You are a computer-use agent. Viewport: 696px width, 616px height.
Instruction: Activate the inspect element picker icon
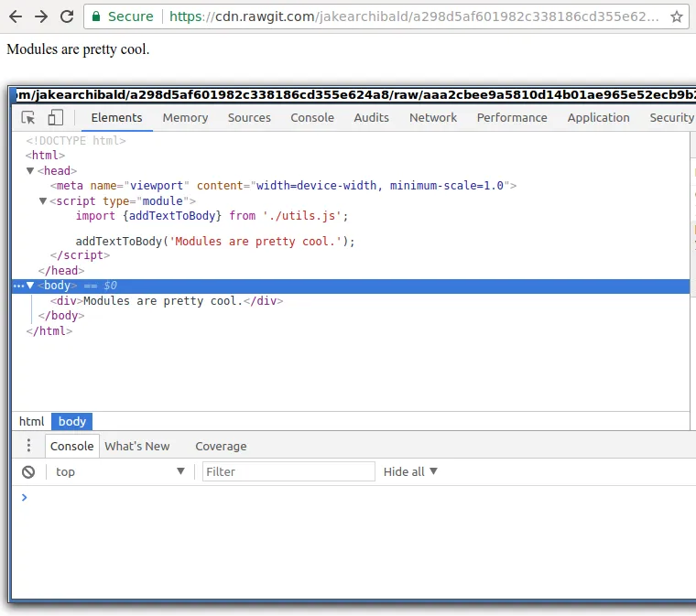pos(28,118)
